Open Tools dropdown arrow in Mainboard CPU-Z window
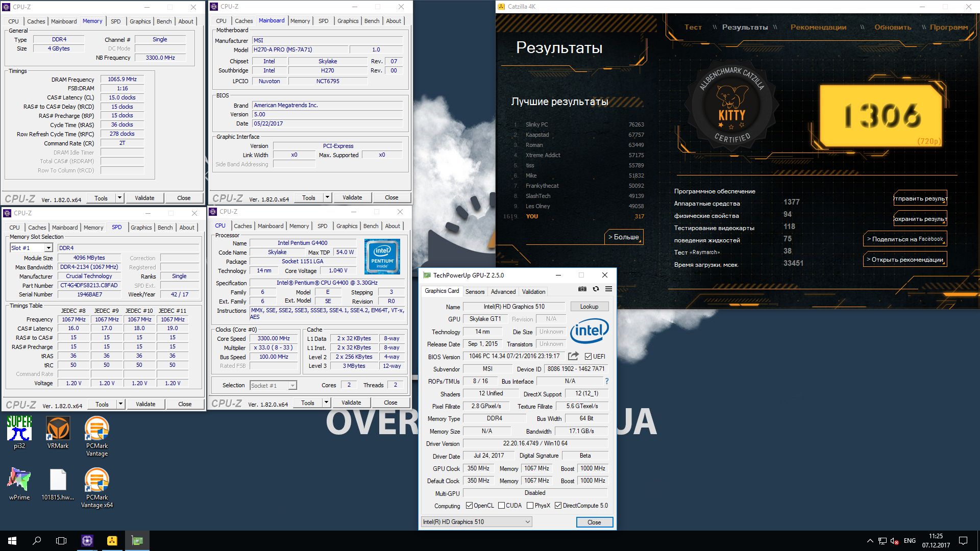 point(327,197)
